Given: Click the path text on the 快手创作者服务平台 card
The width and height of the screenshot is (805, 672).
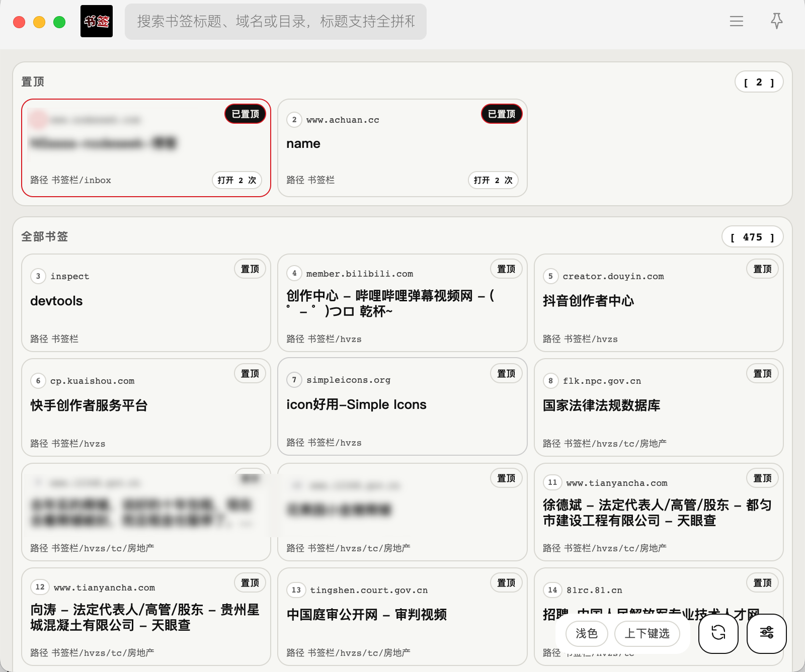Looking at the screenshot, I should pos(68,444).
